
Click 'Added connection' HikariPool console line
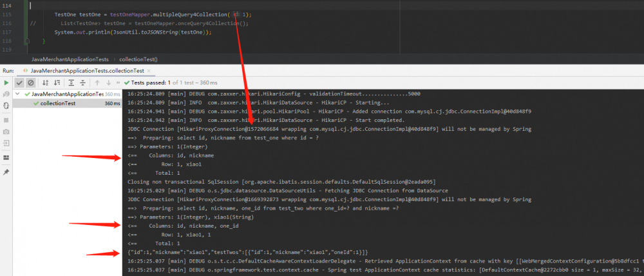tap(330, 111)
